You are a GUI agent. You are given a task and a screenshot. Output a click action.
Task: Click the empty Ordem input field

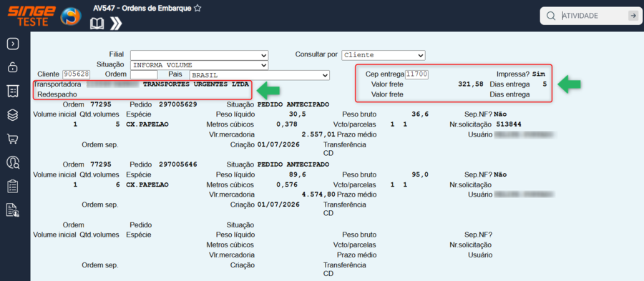coord(144,74)
